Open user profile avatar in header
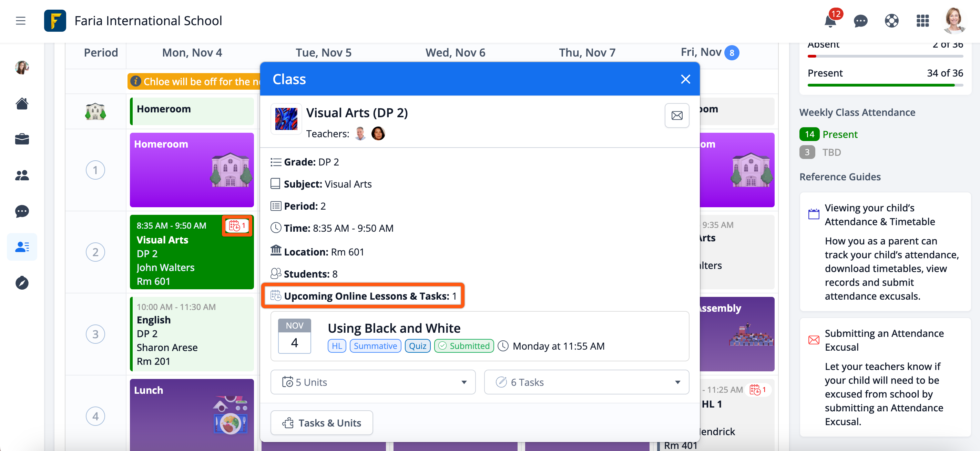This screenshot has width=980, height=451. [954, 21]
